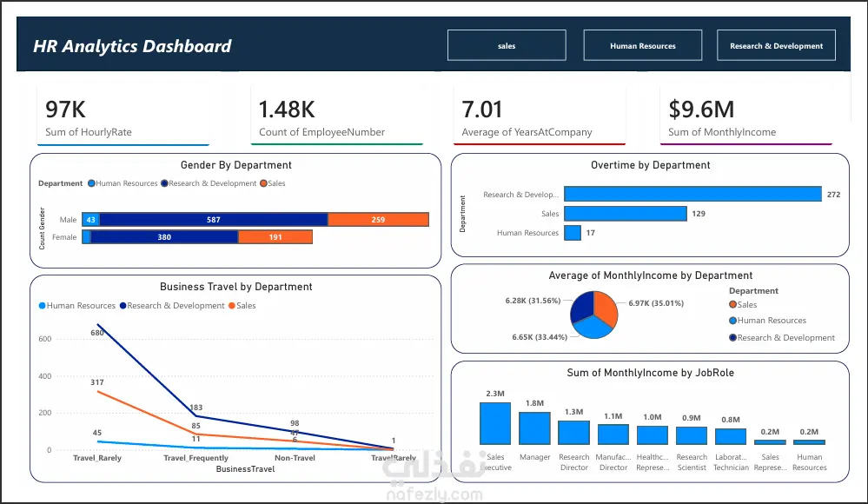The height and width of the screenshot is (504, 868).
Task: Click the Sales legend marker in pie chart legend
Action: tap(733, 305)
